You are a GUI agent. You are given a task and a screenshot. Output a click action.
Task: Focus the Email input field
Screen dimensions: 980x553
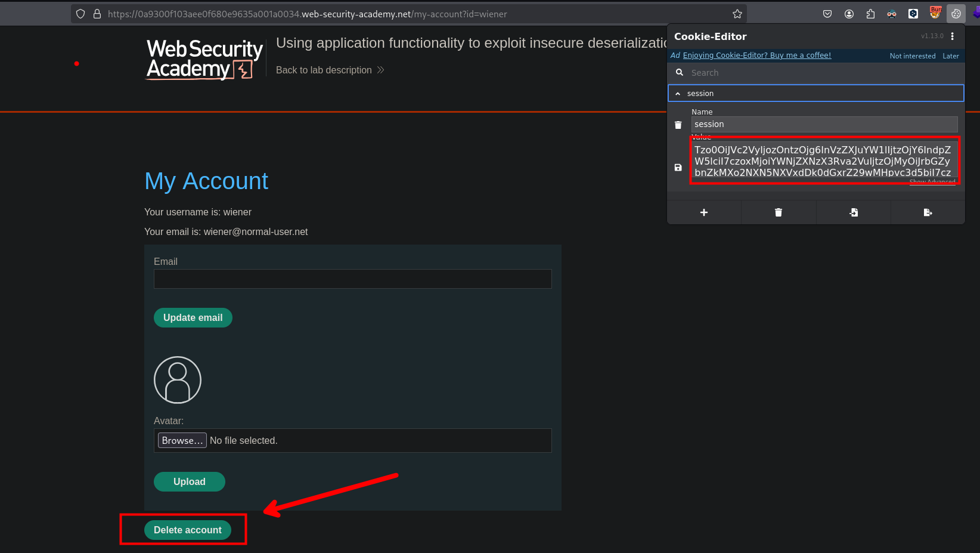click(x=352, y=279)
